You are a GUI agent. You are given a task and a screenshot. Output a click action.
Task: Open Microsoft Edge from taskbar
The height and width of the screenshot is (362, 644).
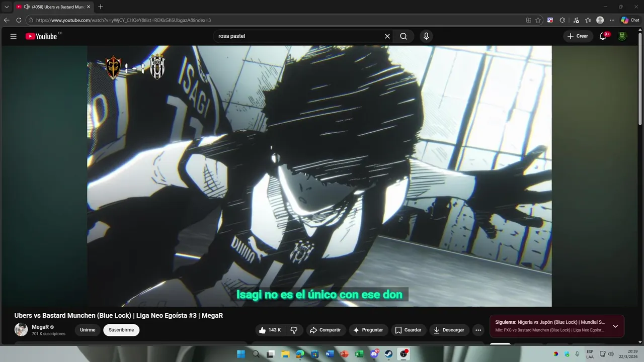tap(300, 354)
